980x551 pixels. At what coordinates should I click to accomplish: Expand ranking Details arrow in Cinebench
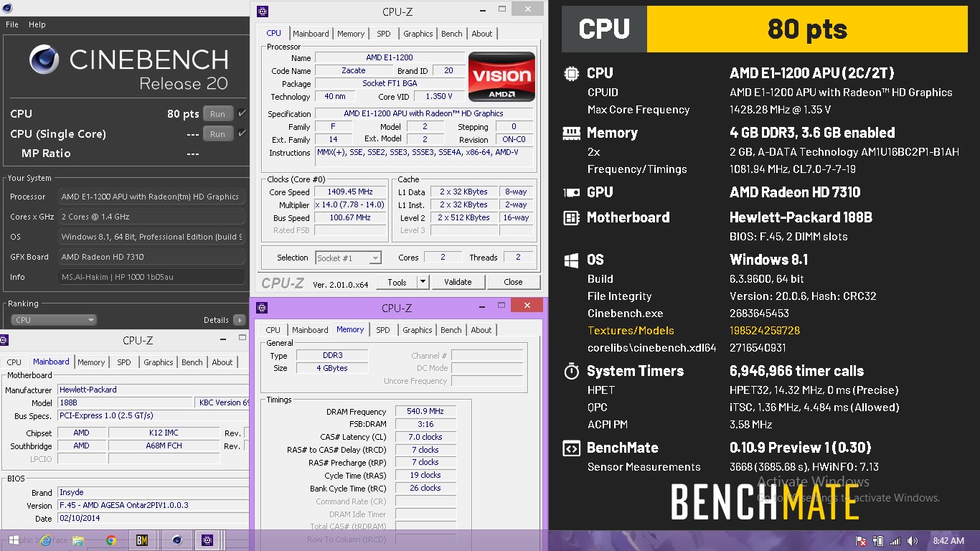240,320
